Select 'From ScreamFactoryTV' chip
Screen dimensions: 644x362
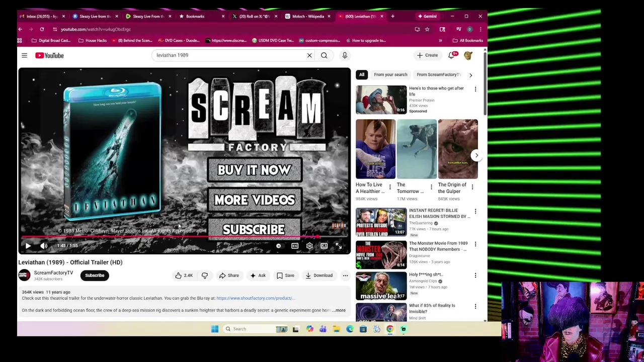coord(438,75)
